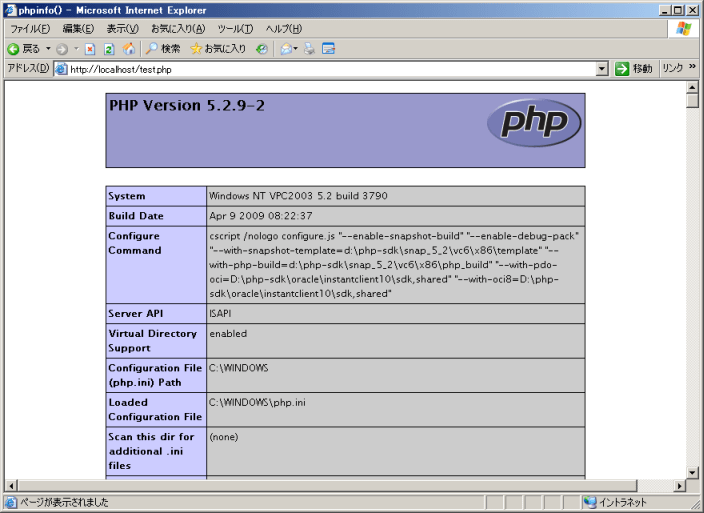Open the Search (検索) toolbar button

[163, 48]
